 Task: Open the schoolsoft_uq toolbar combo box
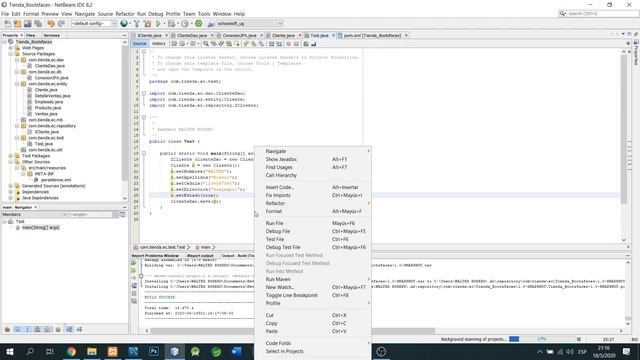(x=249, y=24)
